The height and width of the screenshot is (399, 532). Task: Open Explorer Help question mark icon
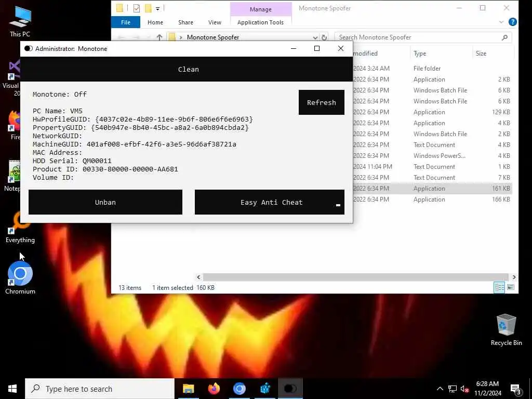tap(513, 22)
